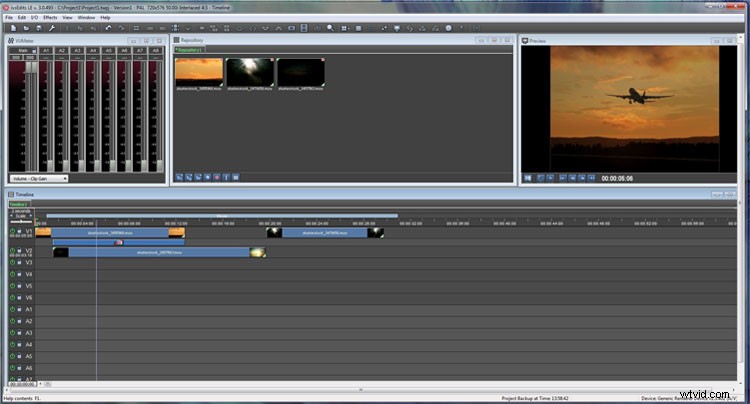Select the dark third clip thumbnail in Repository
This screenshot has height=404, width=750.
(x=301, y=72)
